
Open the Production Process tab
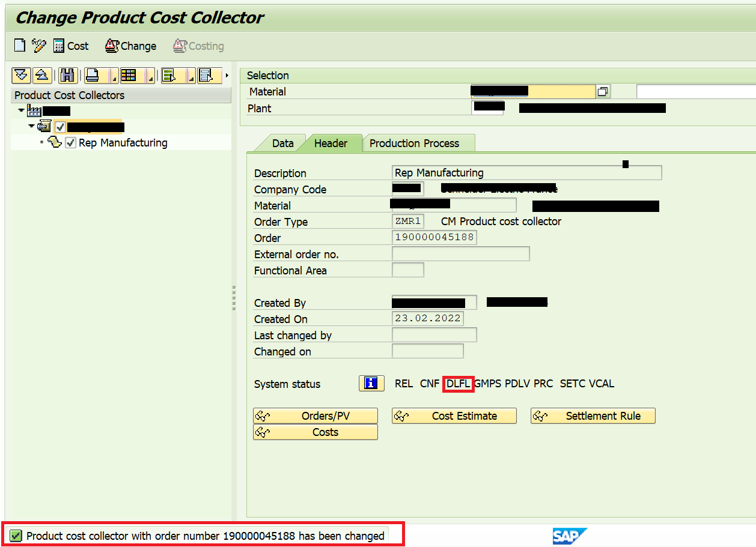coord(414,144)
